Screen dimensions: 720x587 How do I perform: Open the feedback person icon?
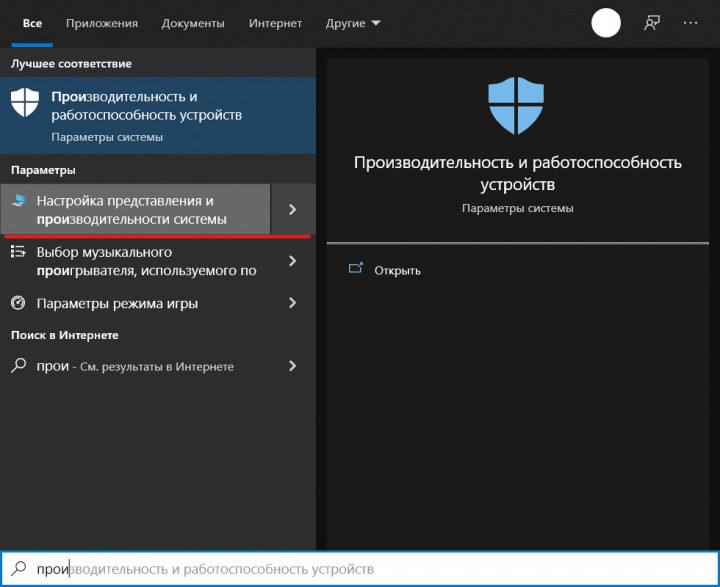pos(652,23)
